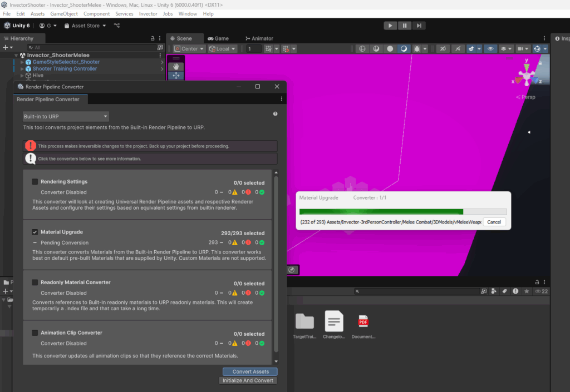570x392 pixels.
Task: Enable the Rendering Settings checkbox
Action: tap(35, 182)
